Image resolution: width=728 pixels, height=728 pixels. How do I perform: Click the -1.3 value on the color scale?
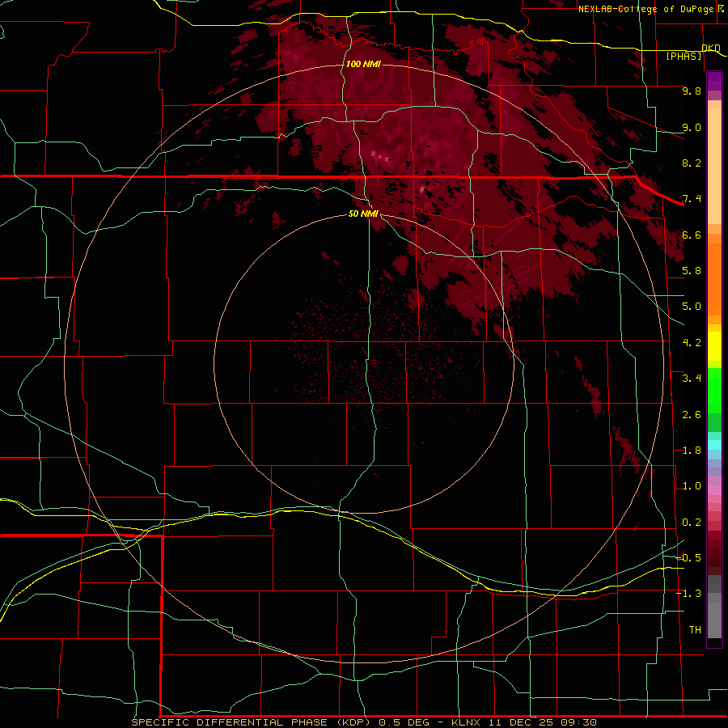689,594
